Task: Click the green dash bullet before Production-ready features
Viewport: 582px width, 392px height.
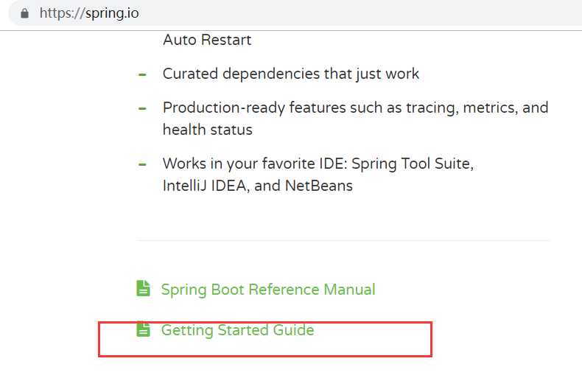Action: pos(142,109)
